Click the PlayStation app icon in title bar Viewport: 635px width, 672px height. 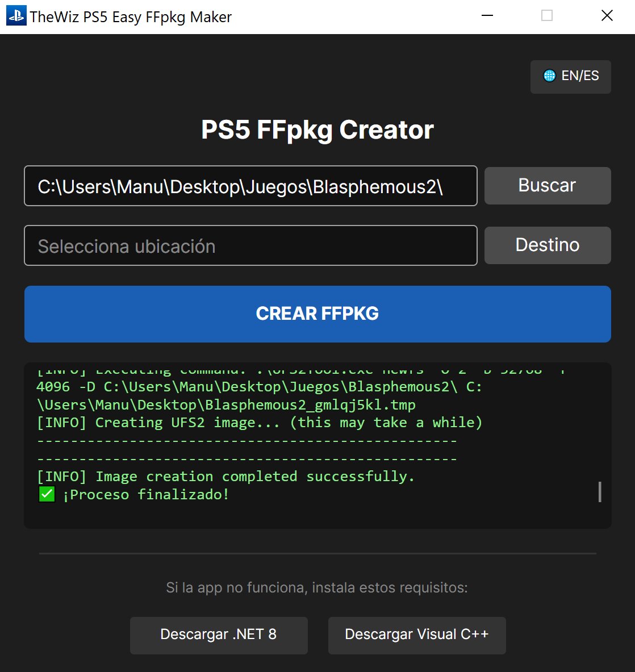pos(16,16)
